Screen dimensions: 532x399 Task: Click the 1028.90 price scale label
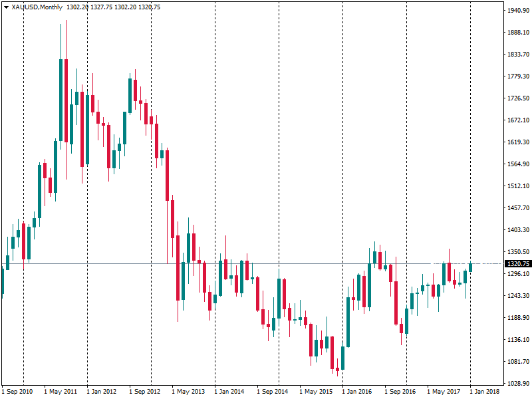(x=517, y=384)
